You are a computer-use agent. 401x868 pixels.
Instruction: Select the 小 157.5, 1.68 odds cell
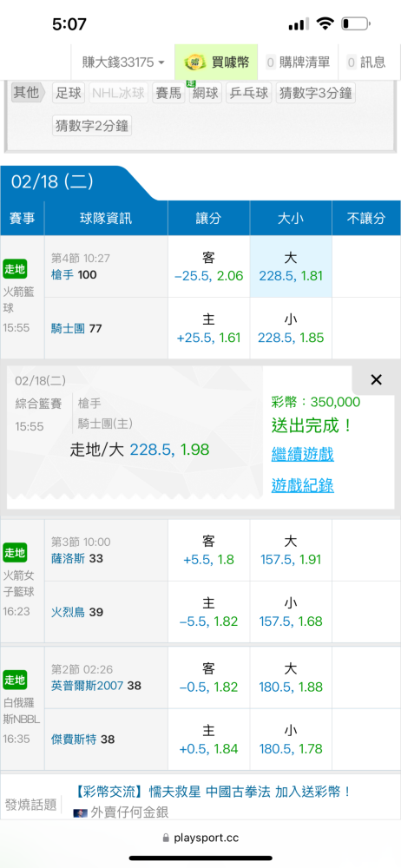pos(291,612)
